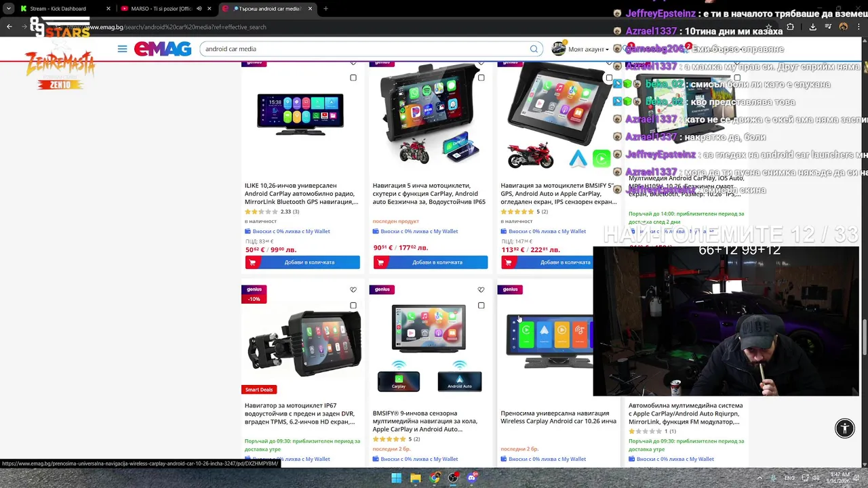Expand the Моят акаунт dropdown
The image size is (868, 488).
coord(588,49)
